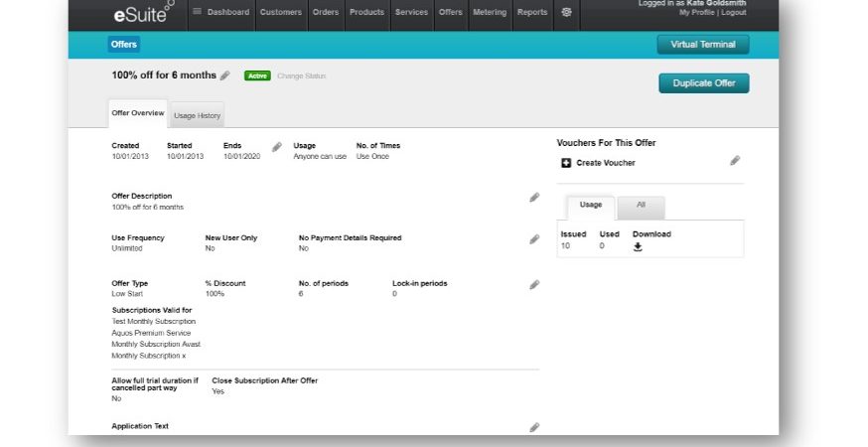
Task: Click the Duplicate Offer button
Action: [x=703, y=83]
